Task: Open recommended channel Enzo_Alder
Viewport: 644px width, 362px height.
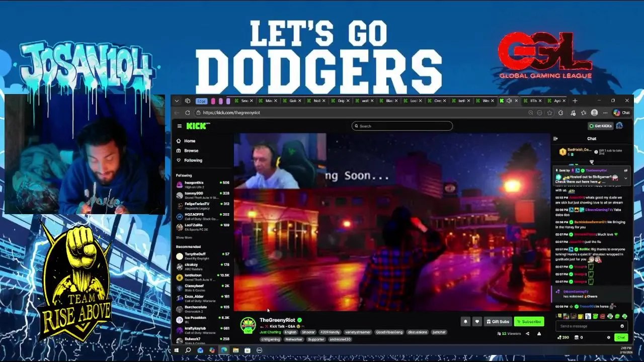Action: coord(202,299)
